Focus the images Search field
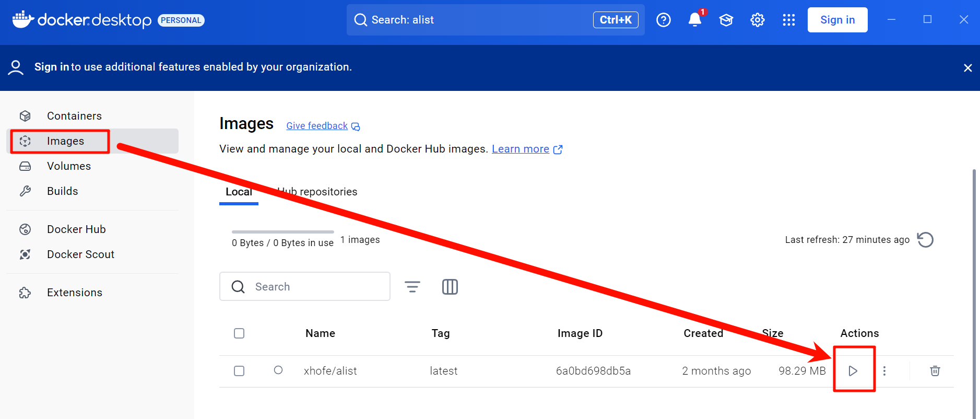Screen dimensions: 980x419 [305, 286]
